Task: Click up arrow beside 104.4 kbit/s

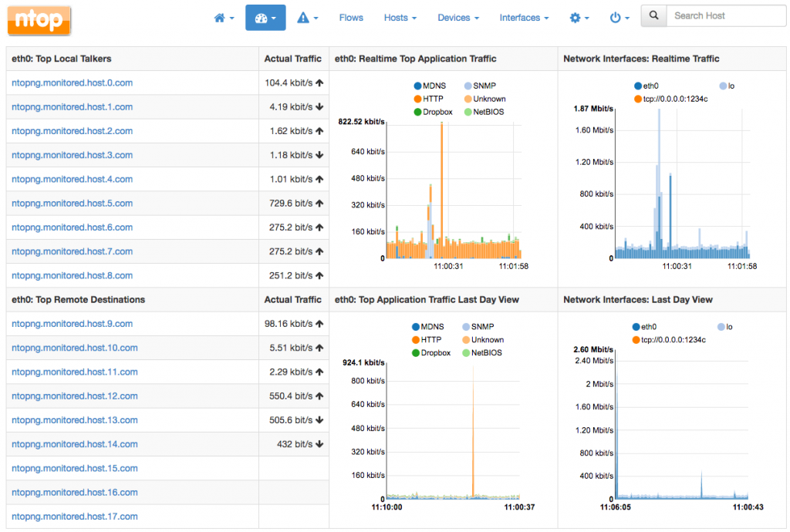Action: point(319,83)
